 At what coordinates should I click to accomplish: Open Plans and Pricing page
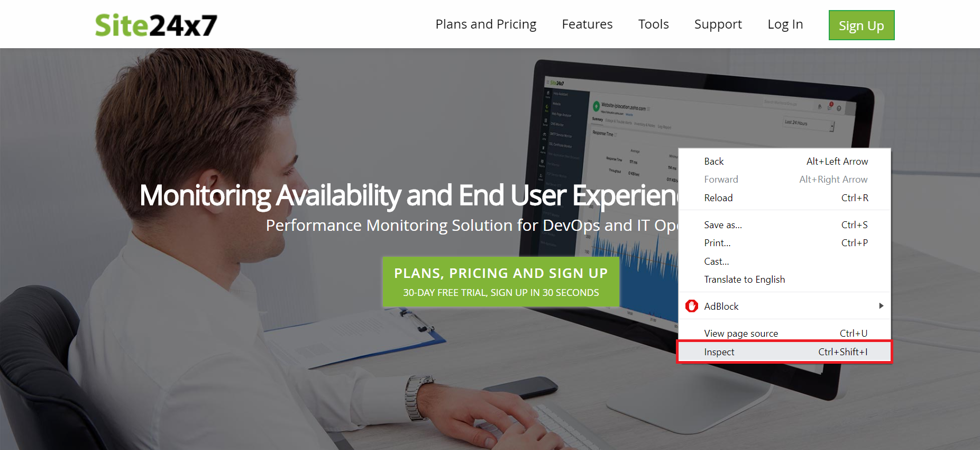(486, 24)
